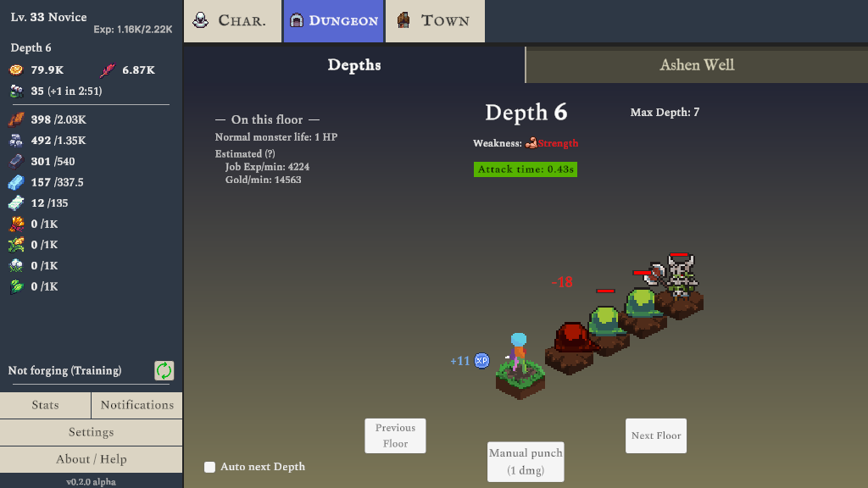Click the house icon on the Town tab
868x488 pixels.
pos(403,20)
